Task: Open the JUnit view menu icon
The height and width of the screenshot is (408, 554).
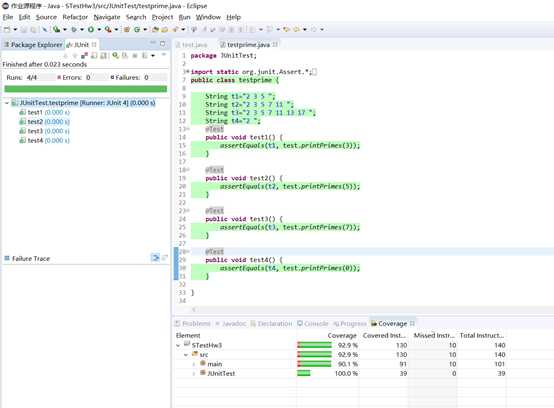Action: tap(164, 54)
